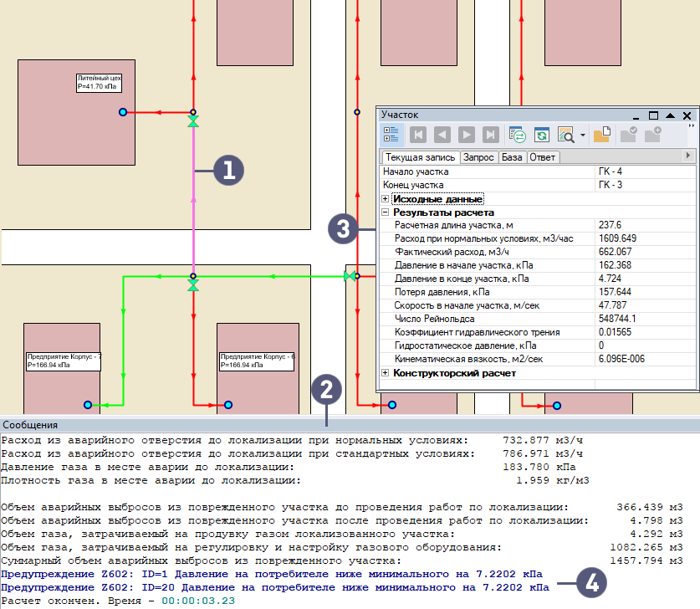The image size is (700, 609).
Task: Go to first record in Участок panel
Action: click(418, 135)
